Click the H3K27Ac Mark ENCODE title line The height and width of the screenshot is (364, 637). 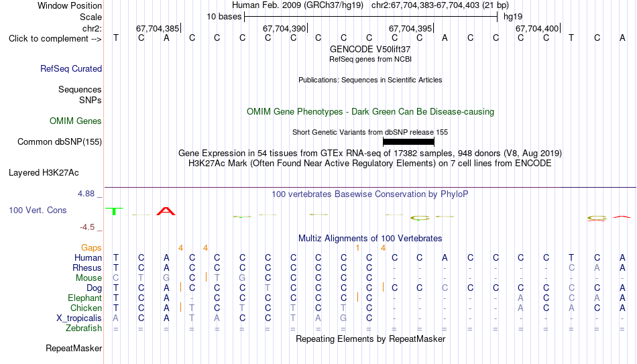coord(370,164)
